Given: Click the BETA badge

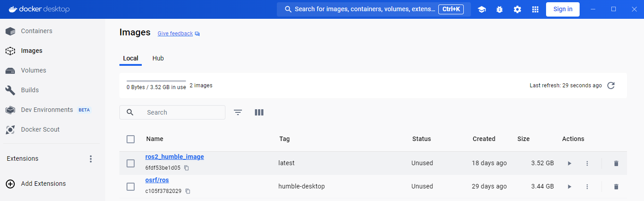Looking at the screenshot, I should [84, 110].
